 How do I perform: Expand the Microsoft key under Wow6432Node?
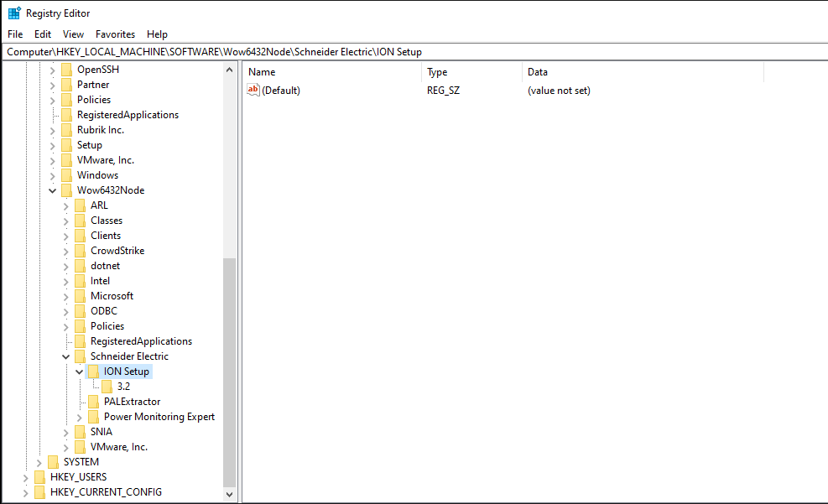point(66,297)
